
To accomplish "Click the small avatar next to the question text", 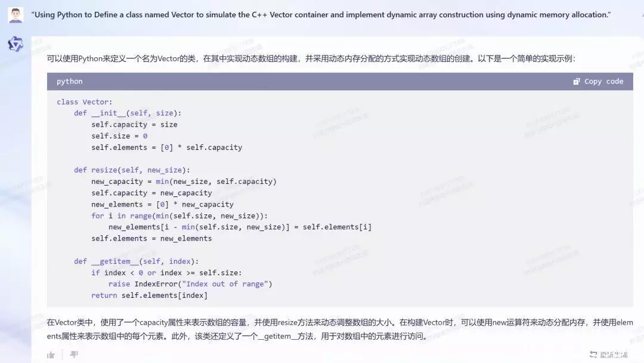I will pyautogui.click(x=16, y=14).
